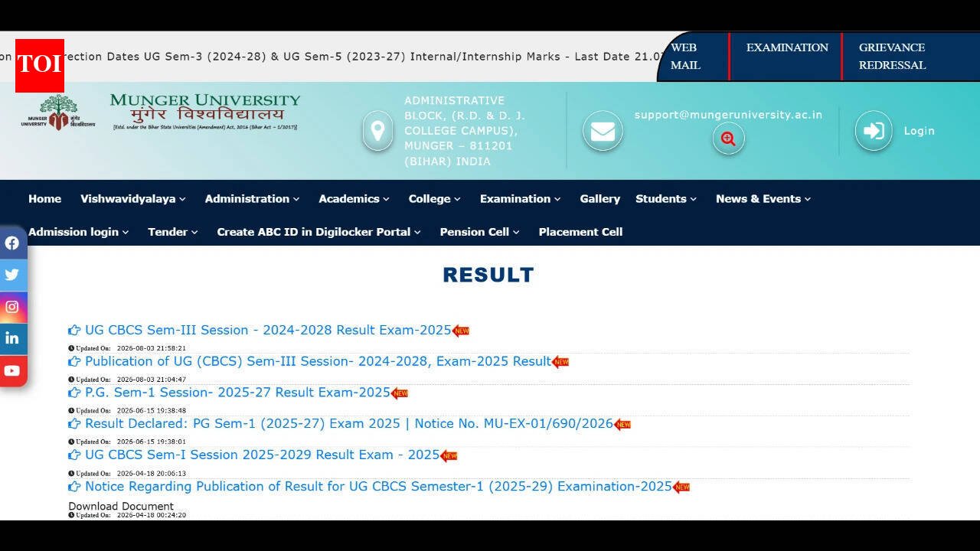Expand the Students dropdown

(666, 198)
